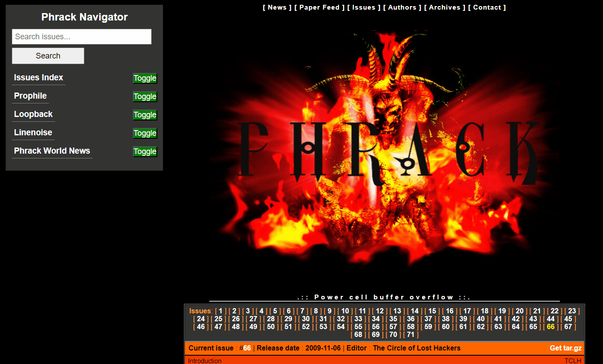Screen dimensions: 603x364
Task: Toggle the Linenoise section
Action: coord(145,134)
